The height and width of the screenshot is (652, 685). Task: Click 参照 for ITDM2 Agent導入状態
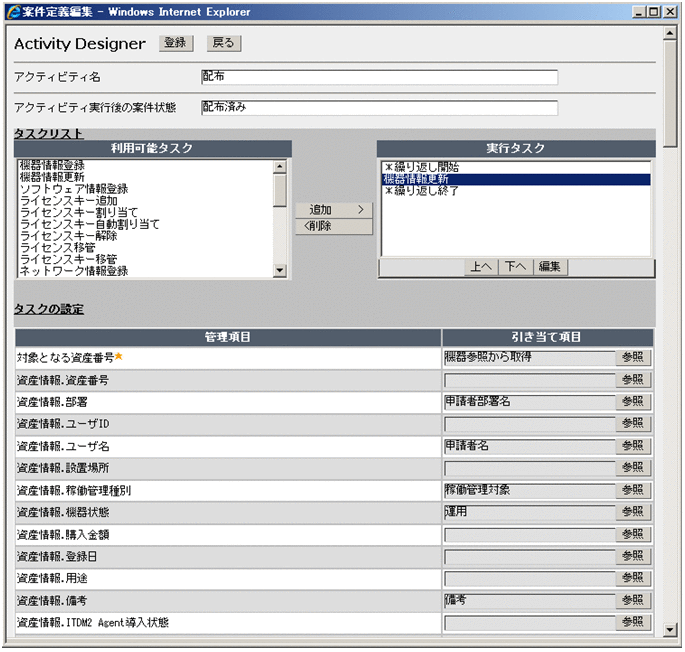633,622
